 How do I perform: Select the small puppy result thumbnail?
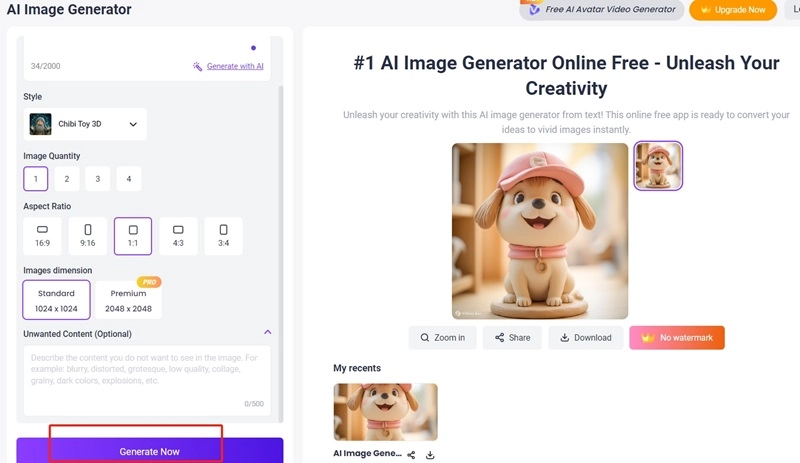pyautogui.click(x=658, y=166)
